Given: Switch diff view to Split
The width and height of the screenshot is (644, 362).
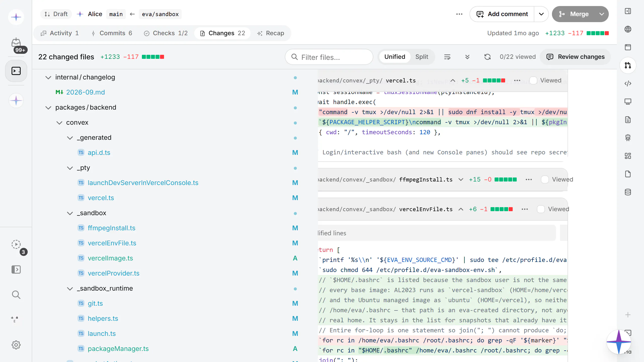Looking at the screenshot, I should pos(422,57).
